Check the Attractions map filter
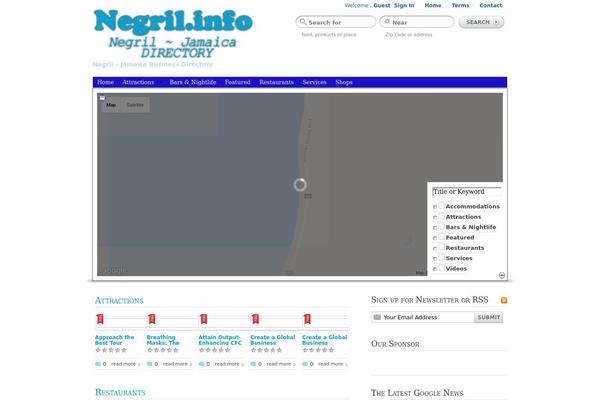The width and height of the screenshot is (600, 400). (435, 217)
